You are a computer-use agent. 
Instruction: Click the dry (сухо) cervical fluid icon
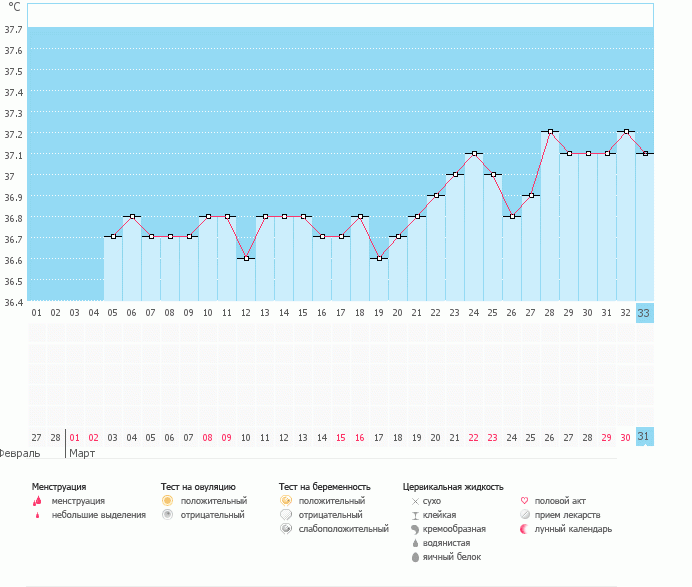pyautogui.click(x=414, y=500)
